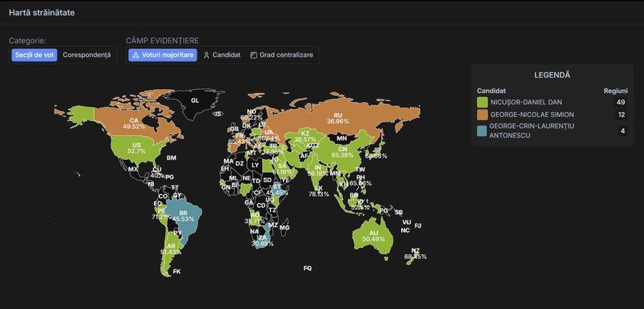Switch category to Corespondență
The width and height of the screenshot is (644, 309).
pos(86,55)
